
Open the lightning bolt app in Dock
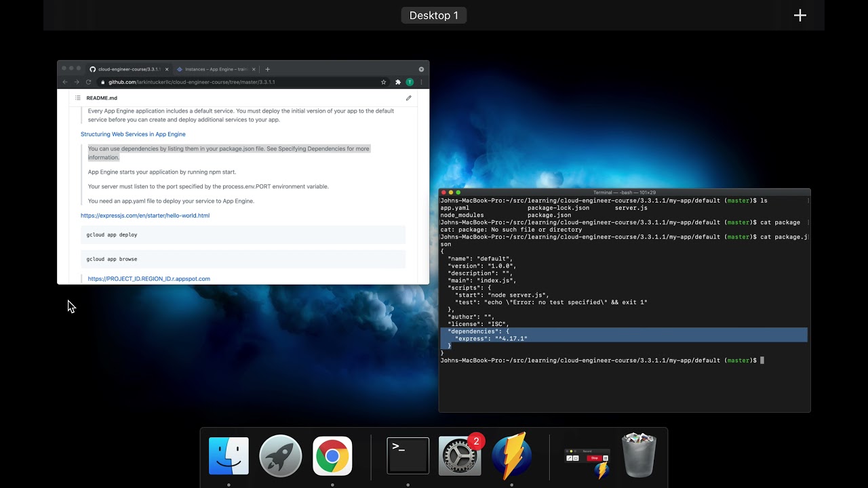pyautogui.click(x=512, y=455)
